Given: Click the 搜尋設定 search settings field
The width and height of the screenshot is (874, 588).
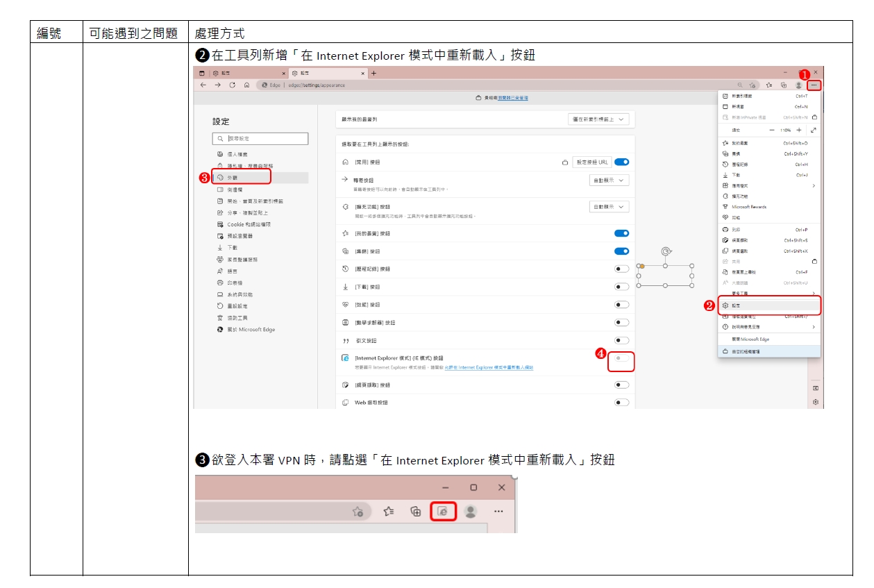Looking at the screenshot, I should coord(260,139).
